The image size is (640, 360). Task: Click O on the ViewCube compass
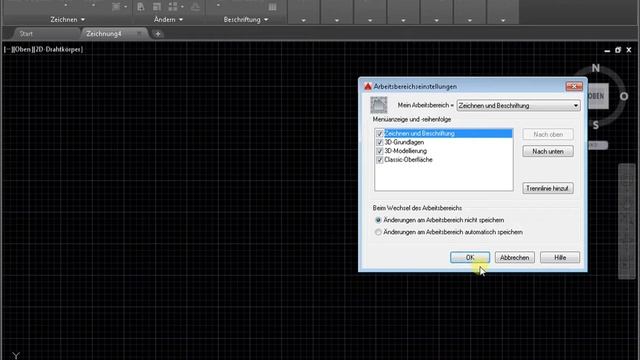click(624, 96)
